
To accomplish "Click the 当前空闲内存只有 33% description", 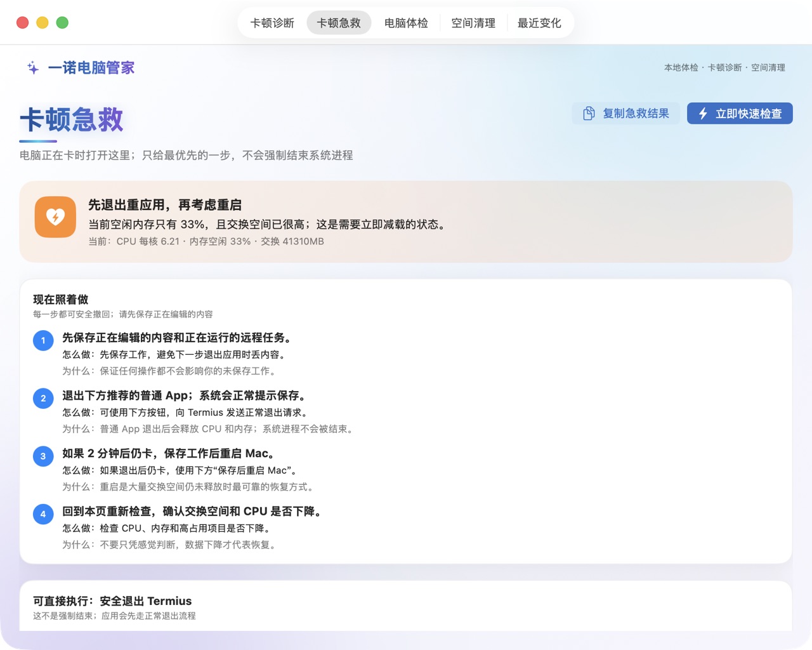I will click(x=268, y=225).
